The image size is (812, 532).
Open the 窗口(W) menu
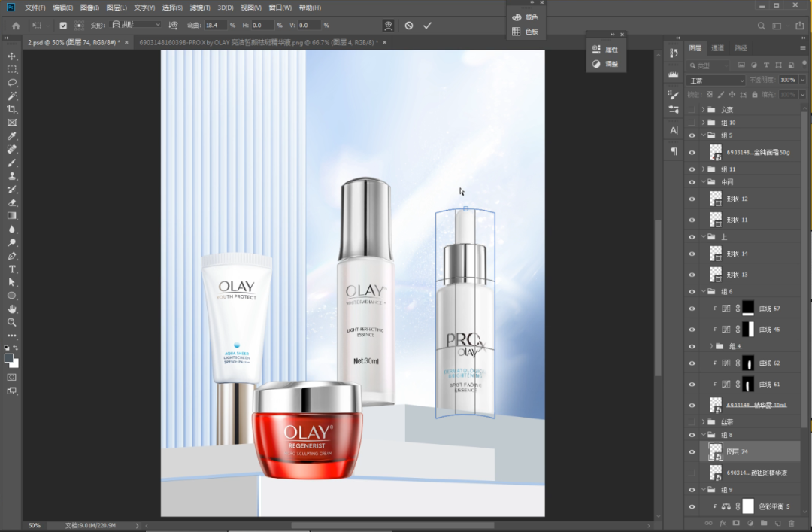[280, 8]
